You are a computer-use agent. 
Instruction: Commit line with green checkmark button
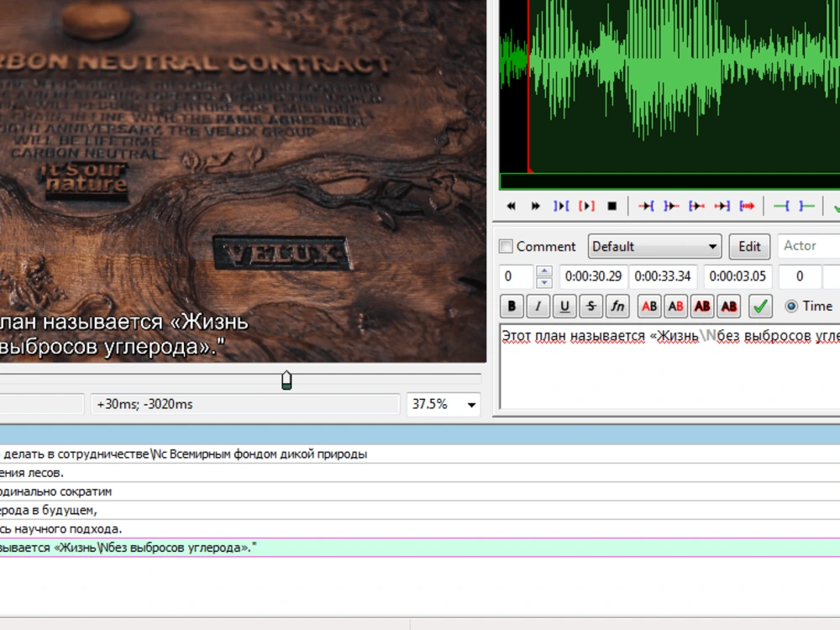(x=760, y=307)
